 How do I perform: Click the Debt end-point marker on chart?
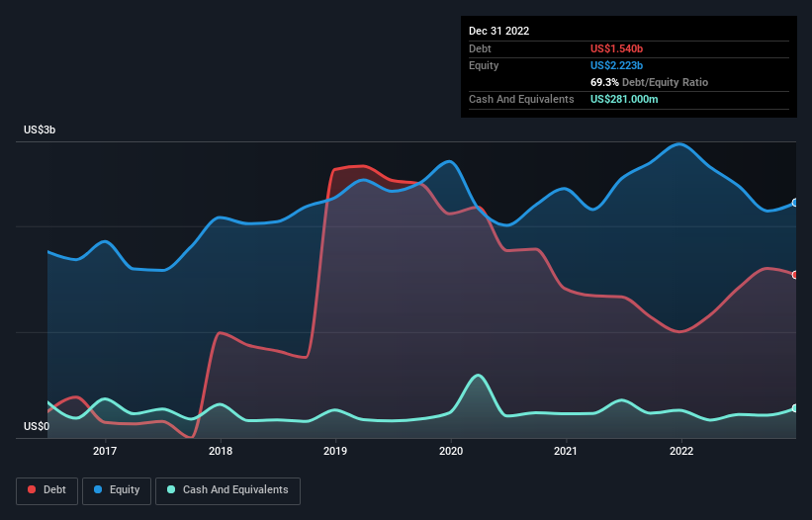[x=795, y=275]
